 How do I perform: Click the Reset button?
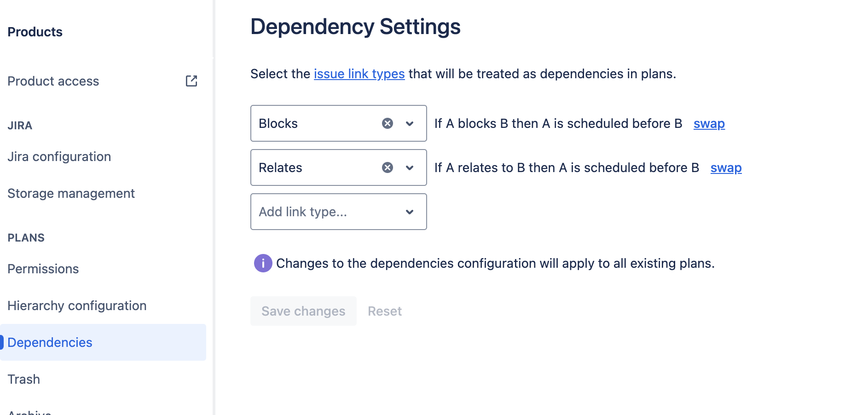[385, 311]
